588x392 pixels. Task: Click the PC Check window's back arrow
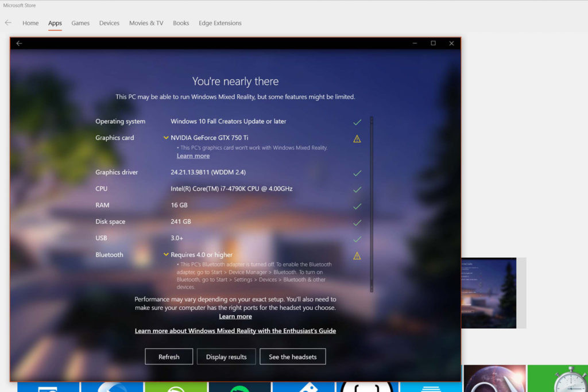(x=19, y=44)
